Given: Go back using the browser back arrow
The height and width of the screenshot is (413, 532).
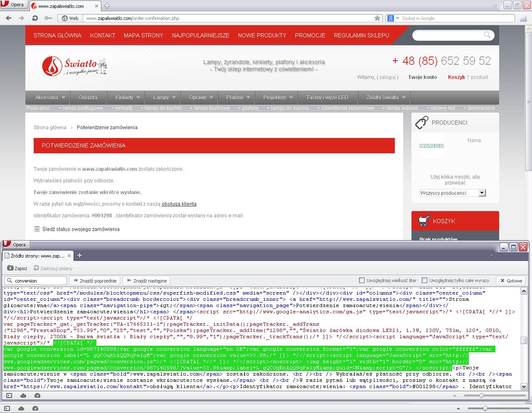Looking at the screenshot, I should click(9, 18).
